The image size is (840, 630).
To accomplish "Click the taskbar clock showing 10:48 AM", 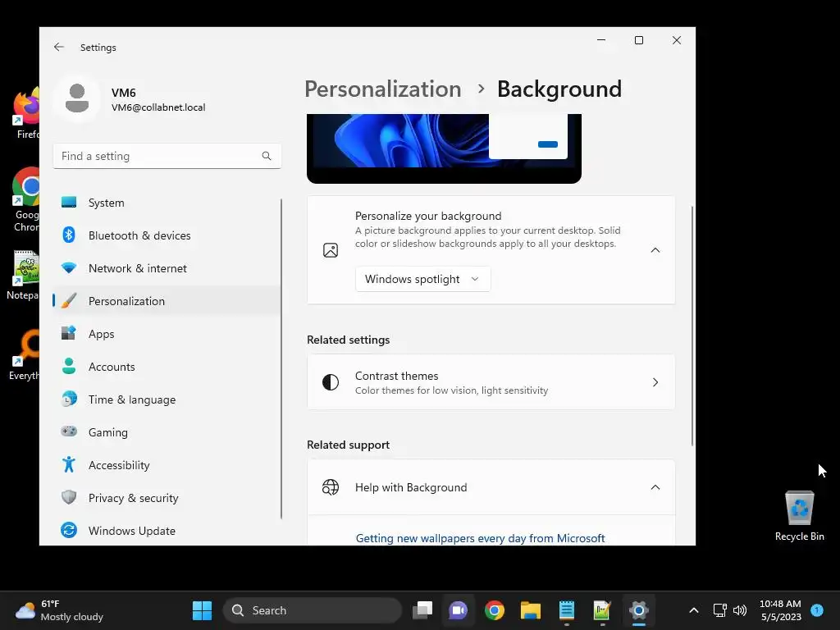I will [x=781, y=610].
